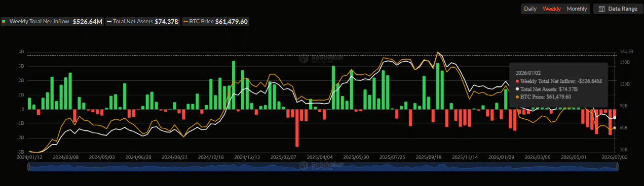Click the large red outflow bar near 2025/02/07
644x186 pixels.
point(297,128)
